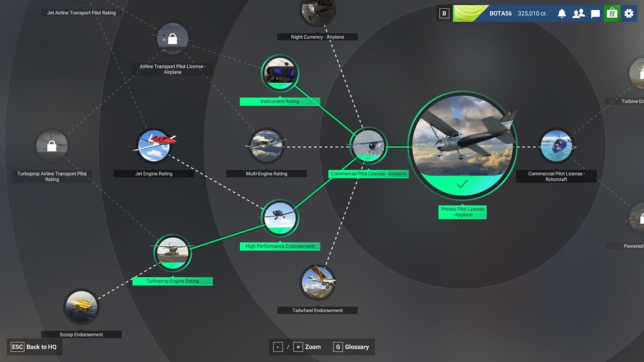The image size is (644, 362).
Task: Click the minus zoom out key
Action: coord(278,347)
